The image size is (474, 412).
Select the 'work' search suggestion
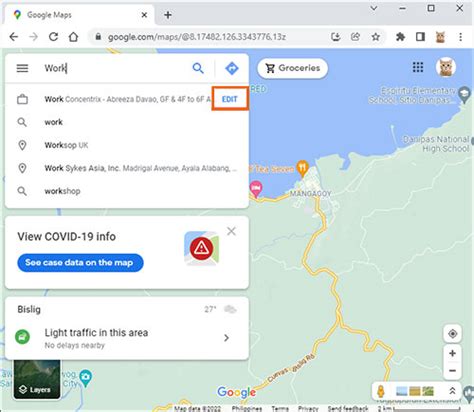point(127,122)
